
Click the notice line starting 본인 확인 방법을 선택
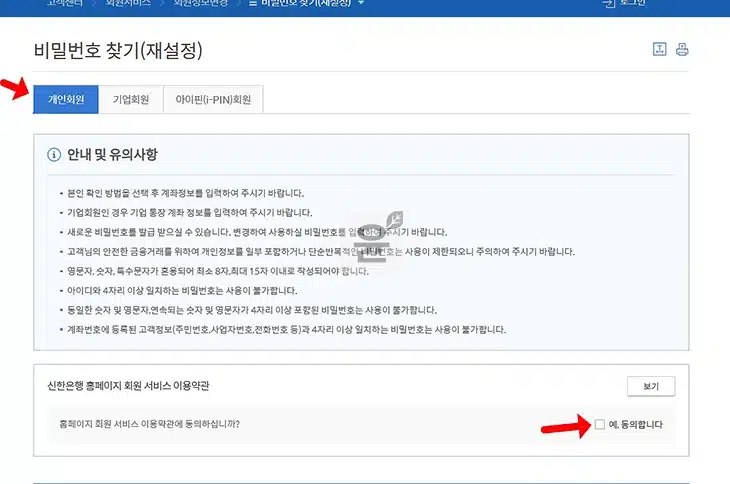pyautogui.click(x=185, y=193)
